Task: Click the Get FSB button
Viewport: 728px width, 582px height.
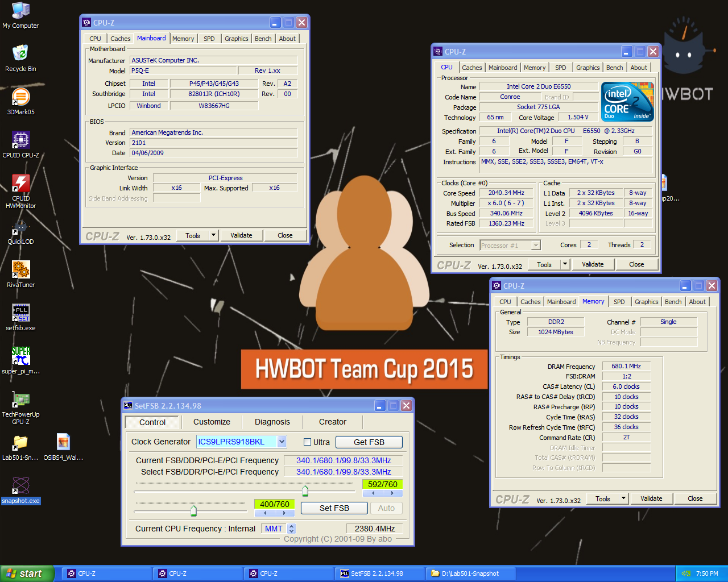Action: tap(369, 442)
